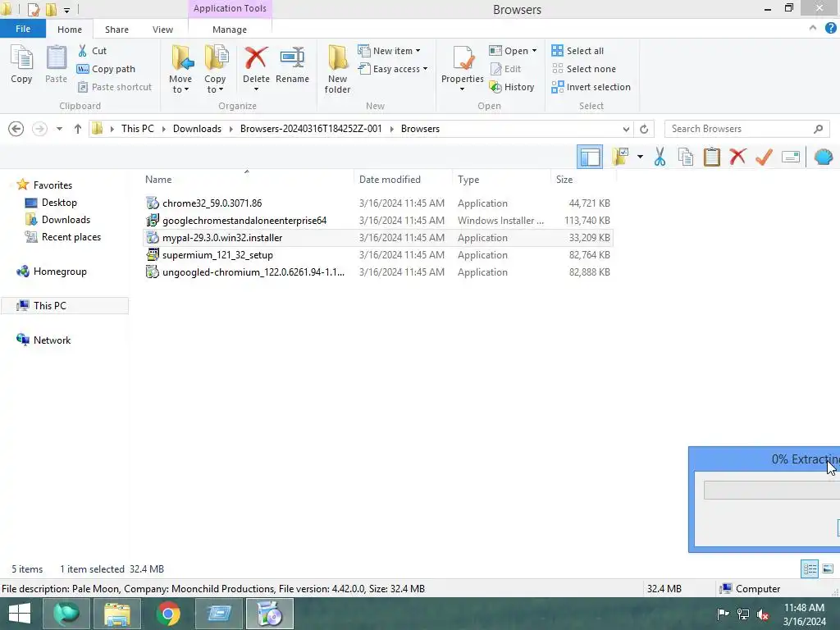The height and width of the screenshot is (630, 840).
Task: Expand the Open button dropdown arrow
Action: [534, 51]
